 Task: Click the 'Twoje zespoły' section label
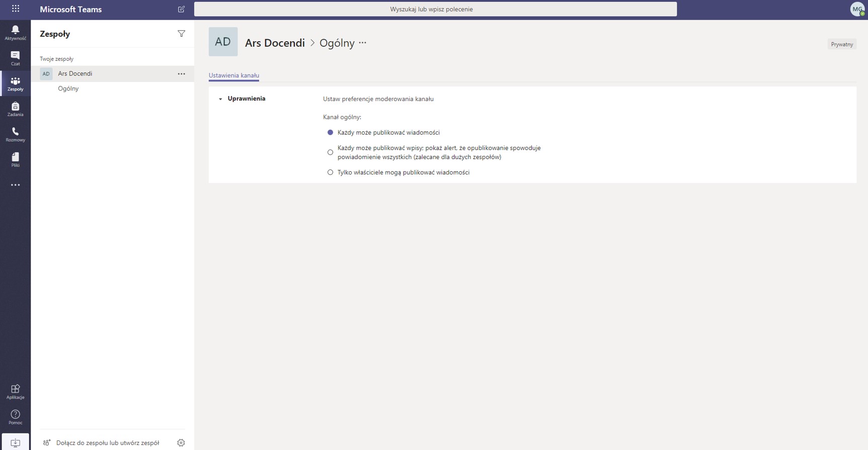point(57,59)
